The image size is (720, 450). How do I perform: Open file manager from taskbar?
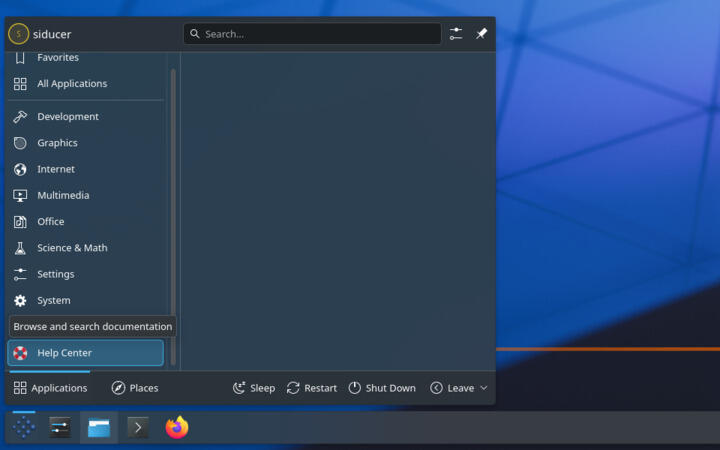pyautogui.click(x=99, y=428)
